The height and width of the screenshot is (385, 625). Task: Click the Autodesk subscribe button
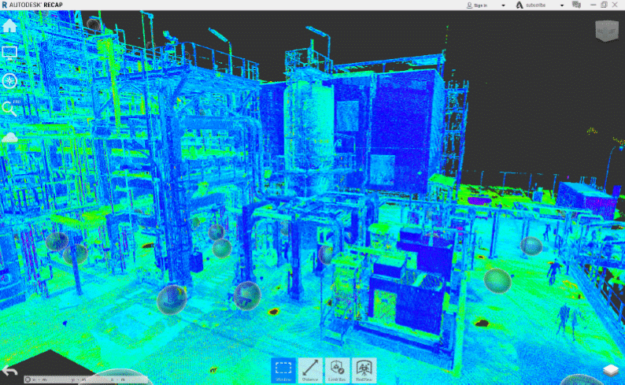click(531, 5)
